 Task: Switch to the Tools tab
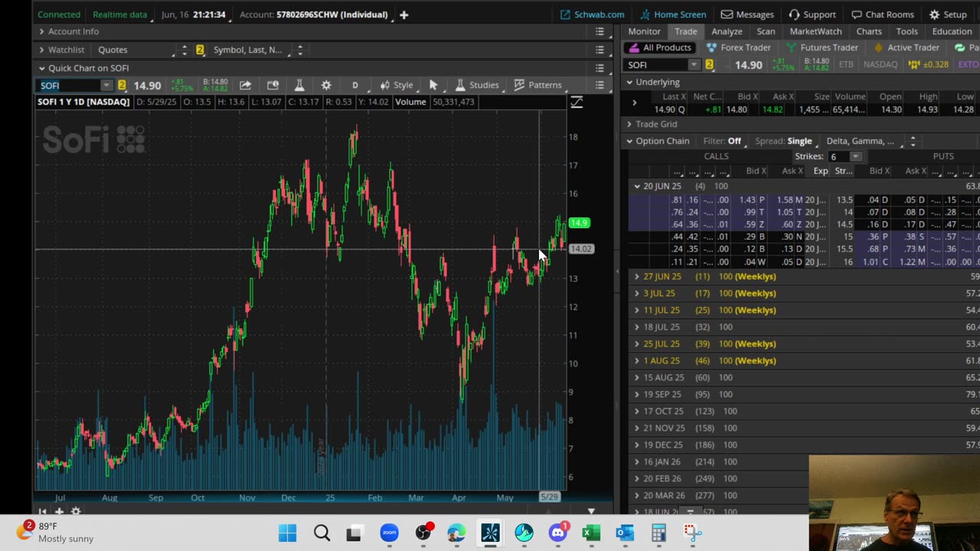906,31
